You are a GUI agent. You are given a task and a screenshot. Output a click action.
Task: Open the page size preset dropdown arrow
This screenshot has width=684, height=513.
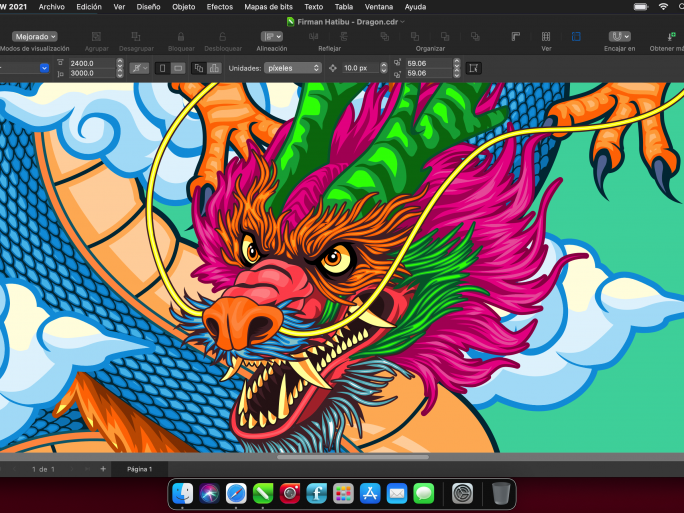[44, 68]
